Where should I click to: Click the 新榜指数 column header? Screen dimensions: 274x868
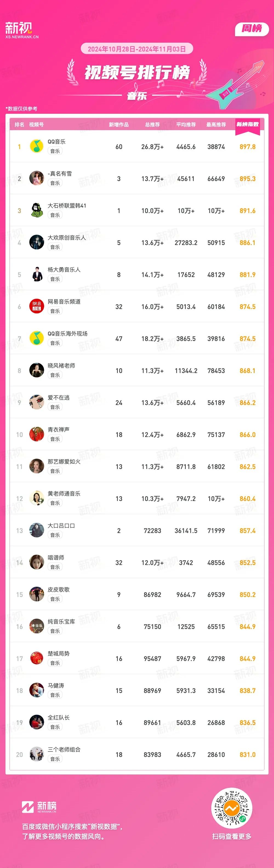[247, 124]
